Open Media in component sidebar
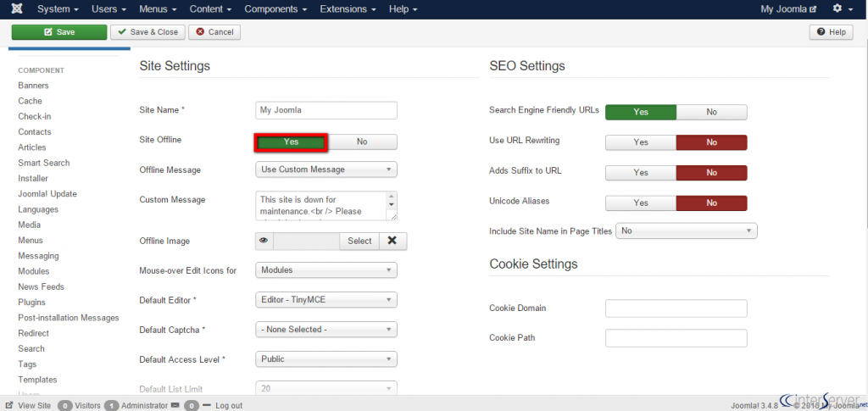 click(30, 225)
